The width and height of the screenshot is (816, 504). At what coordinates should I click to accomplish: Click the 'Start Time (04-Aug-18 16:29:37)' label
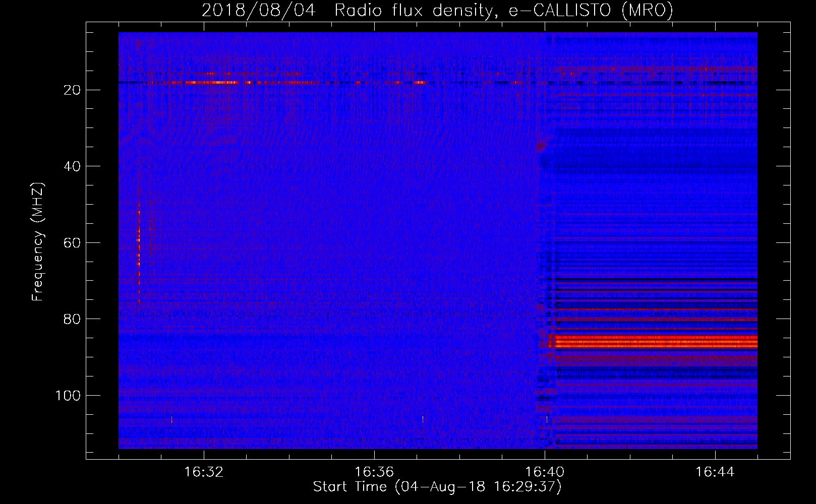[x=437, y=487]
